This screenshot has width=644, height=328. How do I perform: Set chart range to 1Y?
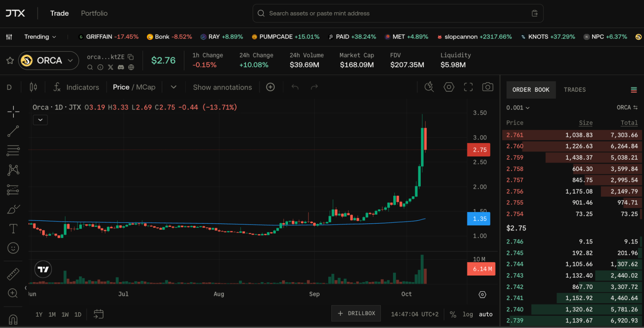39,314
